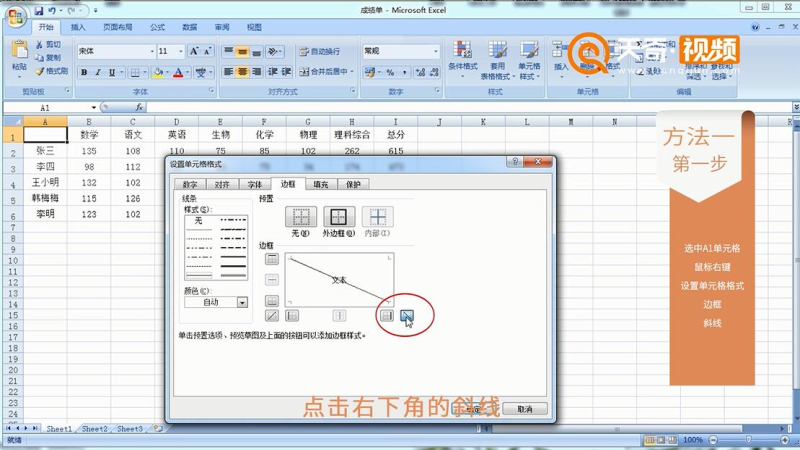Open the 填充 tab in dialog
The width and height of the screenshot is (800, 450).
pyautogui.click(x=320, y=185)
